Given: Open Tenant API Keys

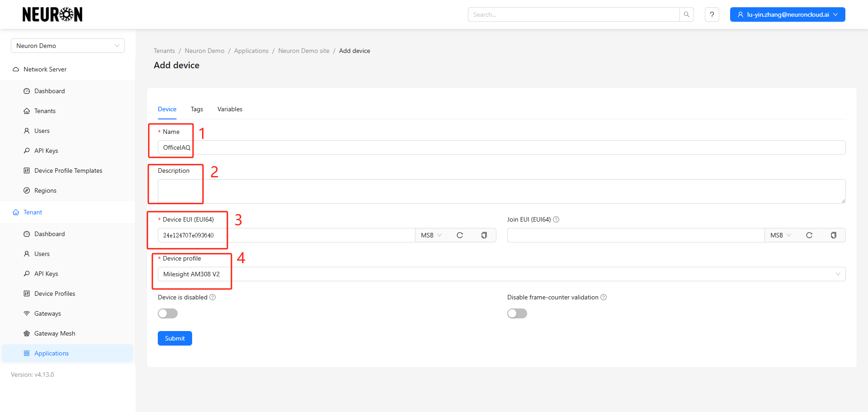Looking at the screenshot, I should (x=68, y=274).
